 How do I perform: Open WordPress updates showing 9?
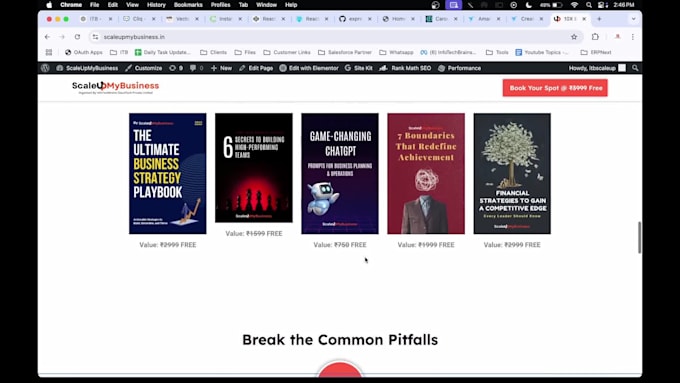click(176, 68)
